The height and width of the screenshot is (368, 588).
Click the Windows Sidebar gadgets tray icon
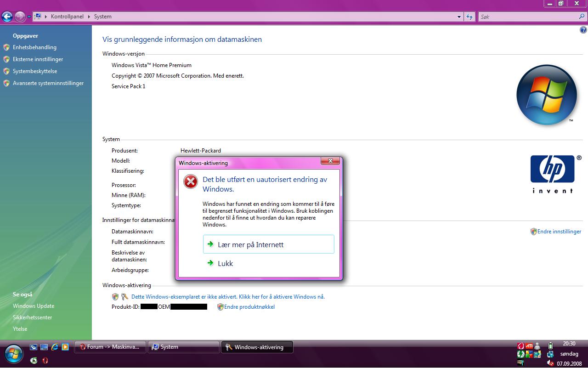click(x=537, y=354)
